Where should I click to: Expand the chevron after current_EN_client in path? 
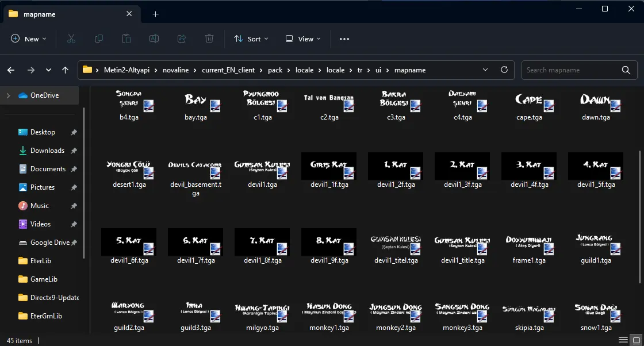tap(261, 70)
